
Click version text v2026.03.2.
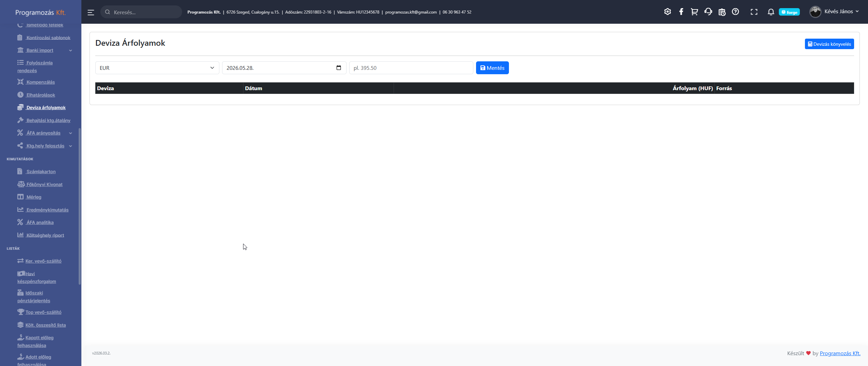(101, 353)
